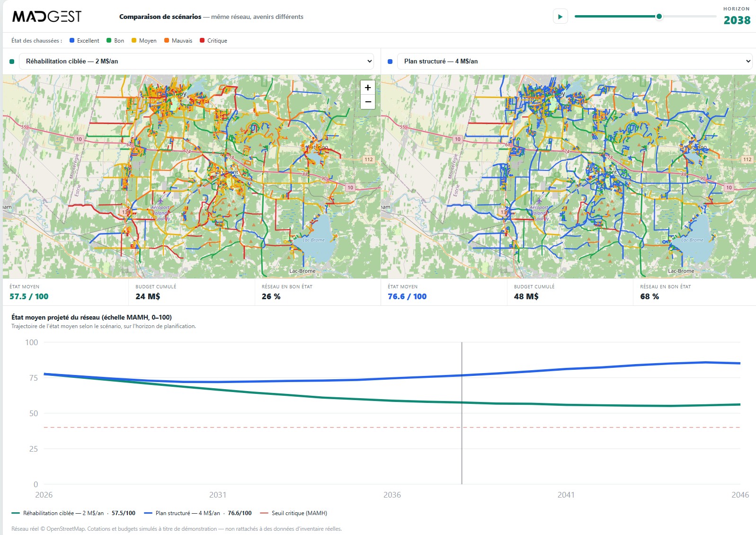
Task: Click the blue Excellent legend swatch
Action: coord(72,41)
